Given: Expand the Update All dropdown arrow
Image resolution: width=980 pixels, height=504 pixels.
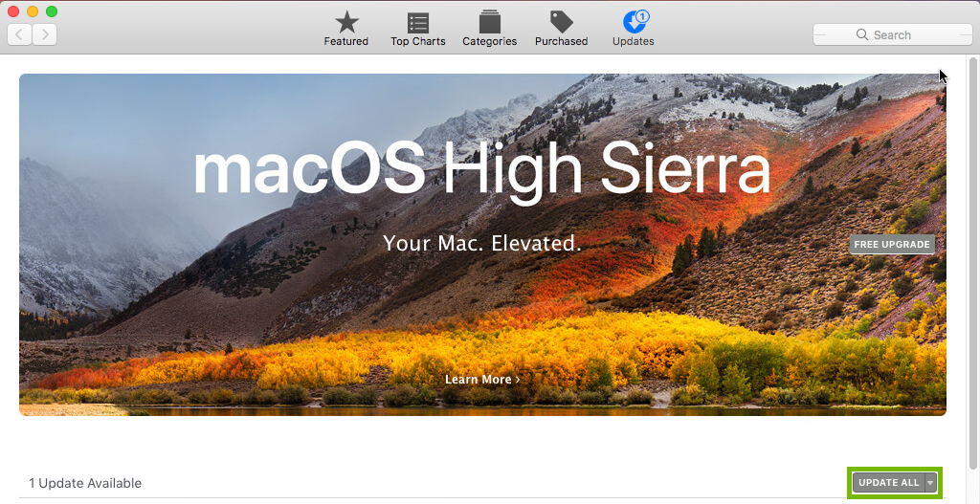Looking at the screenshot, I should pyautogui.click(x=930, y=483).
